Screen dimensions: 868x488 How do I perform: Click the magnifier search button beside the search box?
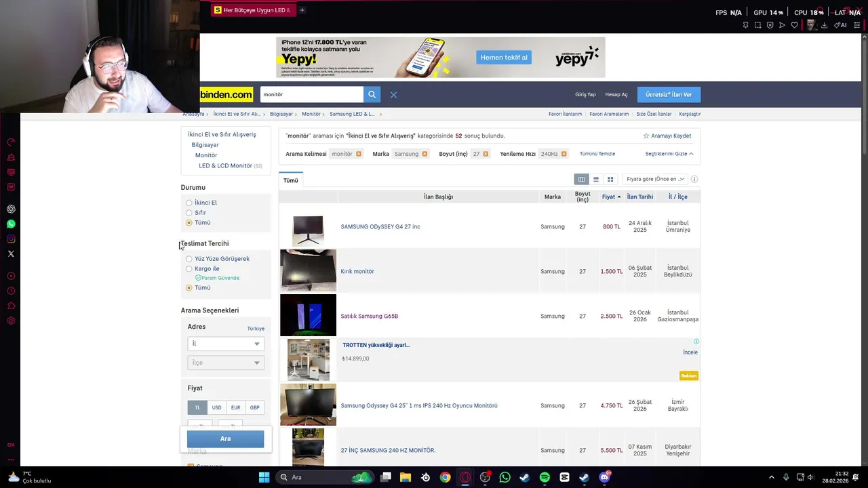372,95
